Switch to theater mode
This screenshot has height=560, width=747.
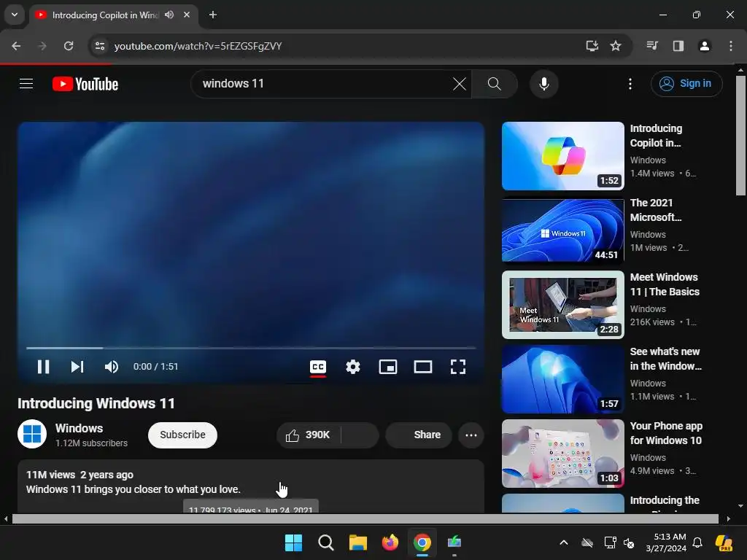pyautogui.click(x=423, y=367)
